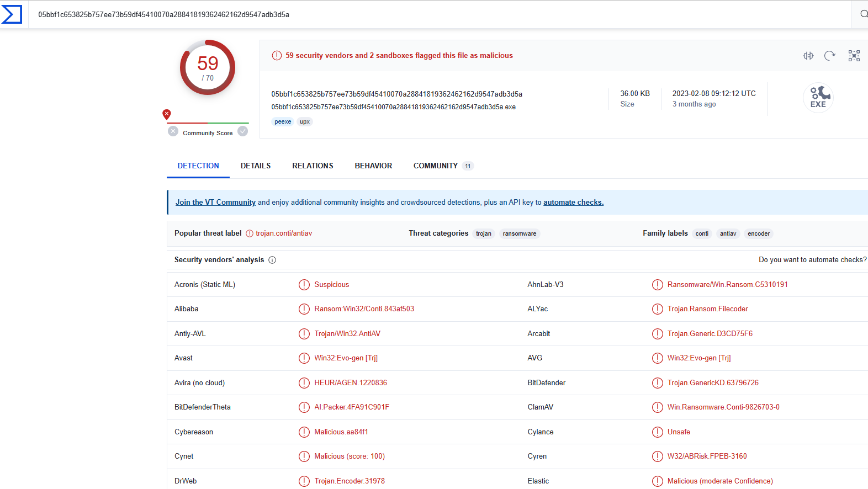The image size is (868, 489).
Task: Click the hash in the search field
Action: [163, 14]
